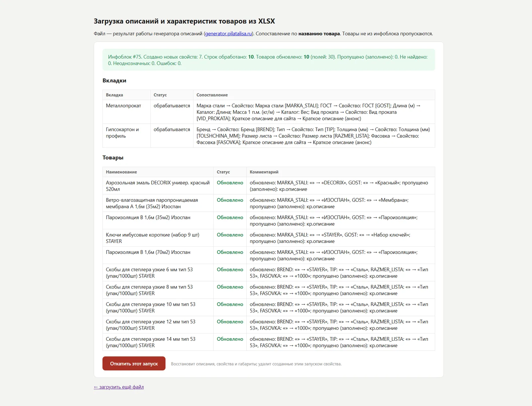
Task: Click the comment for Скобы 6 мм row
Action: pyautogui.click(x=339, y=273)
